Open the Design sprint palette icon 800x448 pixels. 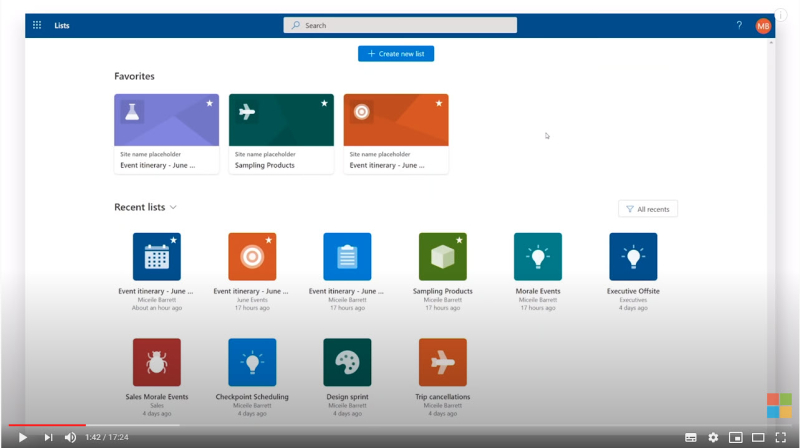tap(347, 362)
